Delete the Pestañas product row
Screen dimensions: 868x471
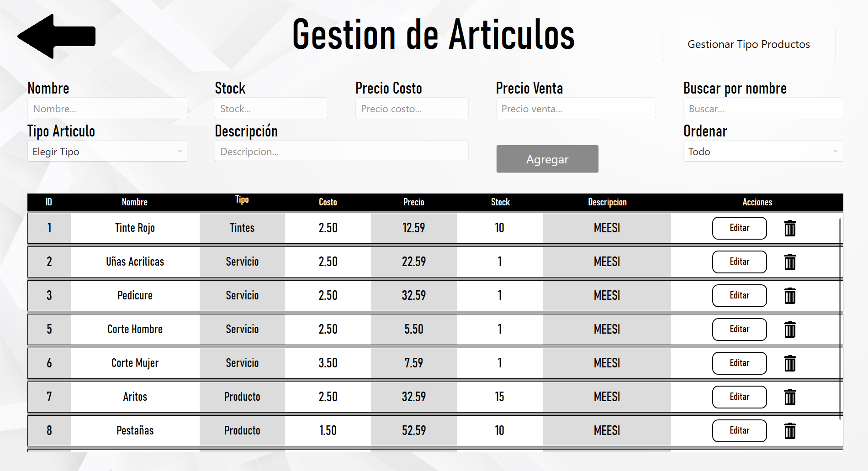click(x=790, y=431)
